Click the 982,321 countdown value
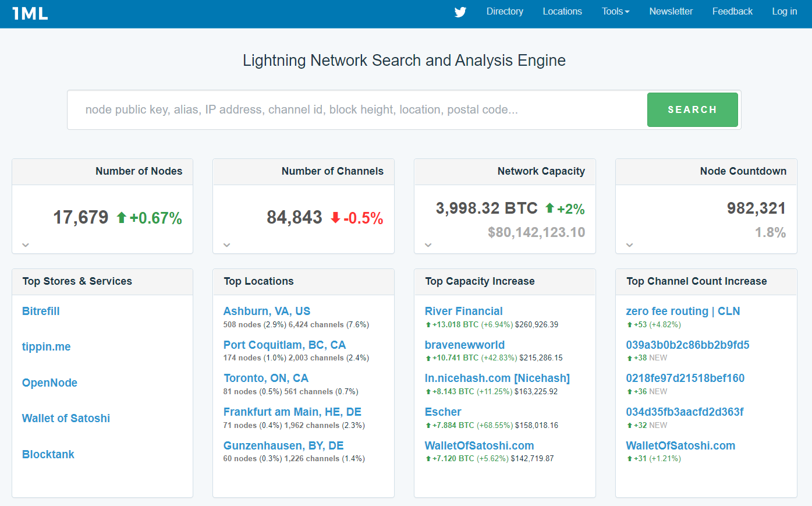The width and height of the screenshot is (812, 506). (x=756, y=208)
